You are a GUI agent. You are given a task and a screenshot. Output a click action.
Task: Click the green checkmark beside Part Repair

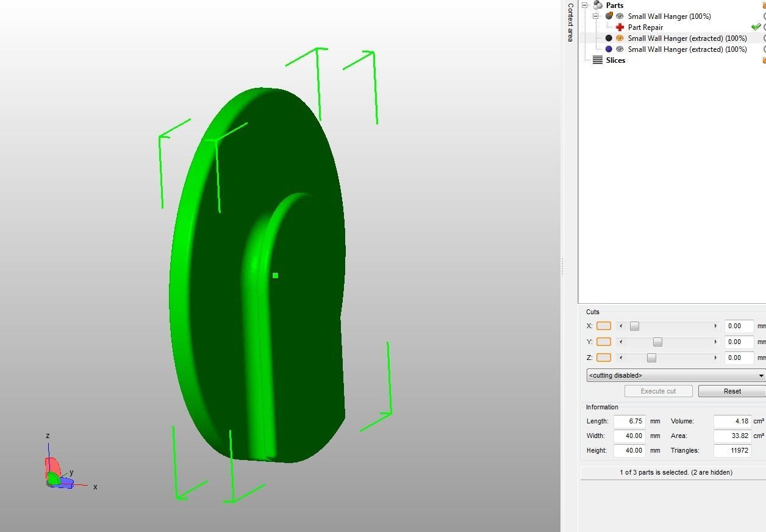(756, 27)
